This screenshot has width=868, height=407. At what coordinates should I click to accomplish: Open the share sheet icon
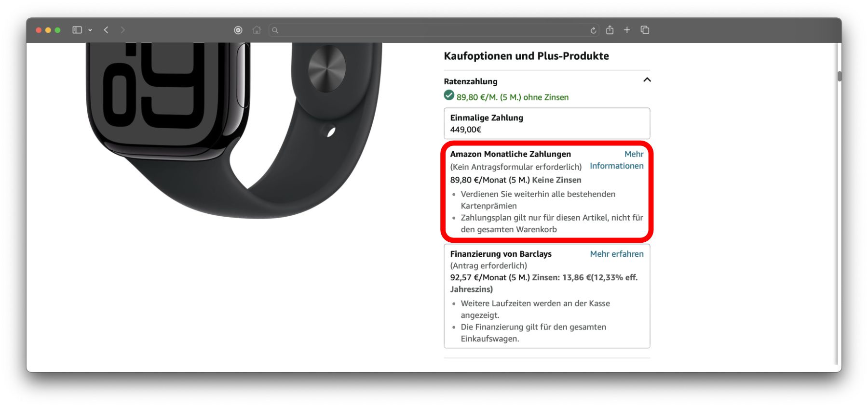[x=610, y=30]
